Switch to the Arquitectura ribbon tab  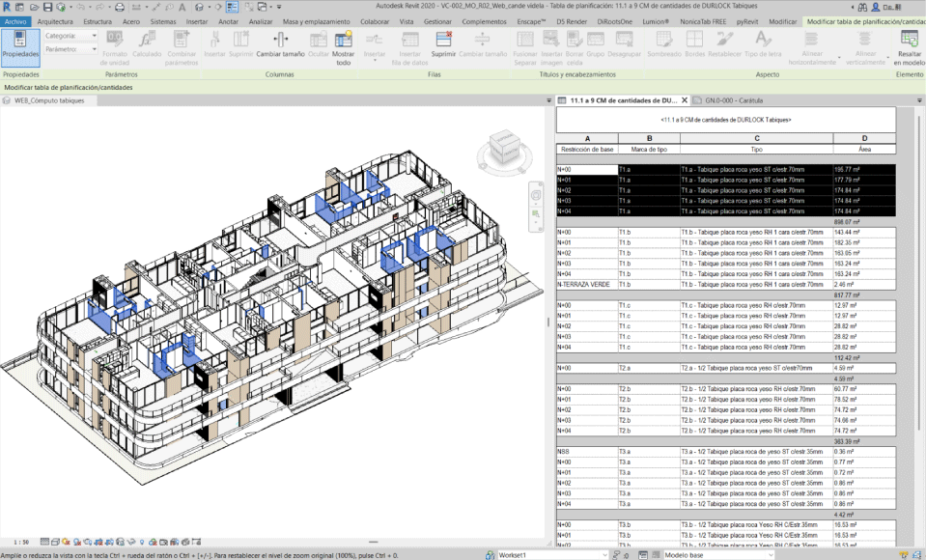[x=55, y=21]
